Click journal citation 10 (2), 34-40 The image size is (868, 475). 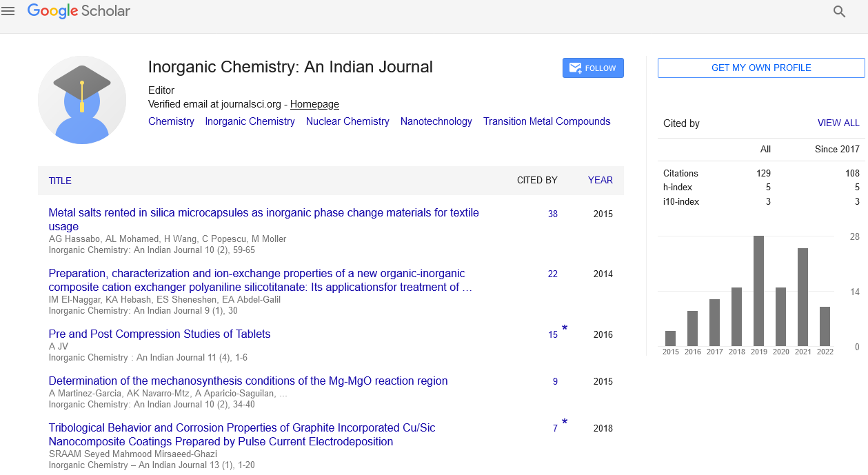(x=152, y=405)
